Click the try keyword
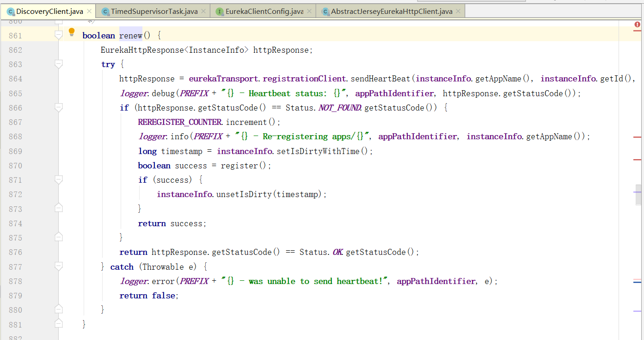Image resolution: width=644 pixels, height=340 pixels. click(108, 64)
